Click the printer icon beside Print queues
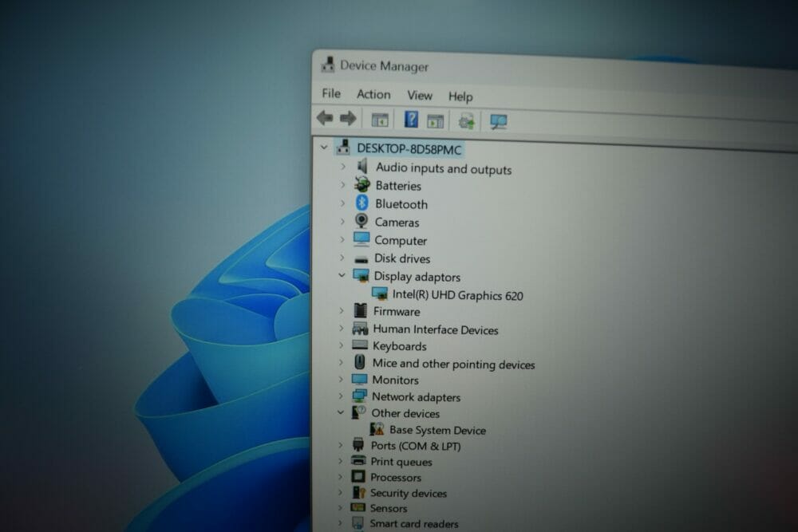The image size is (798, 532). (x=358, y=460)
